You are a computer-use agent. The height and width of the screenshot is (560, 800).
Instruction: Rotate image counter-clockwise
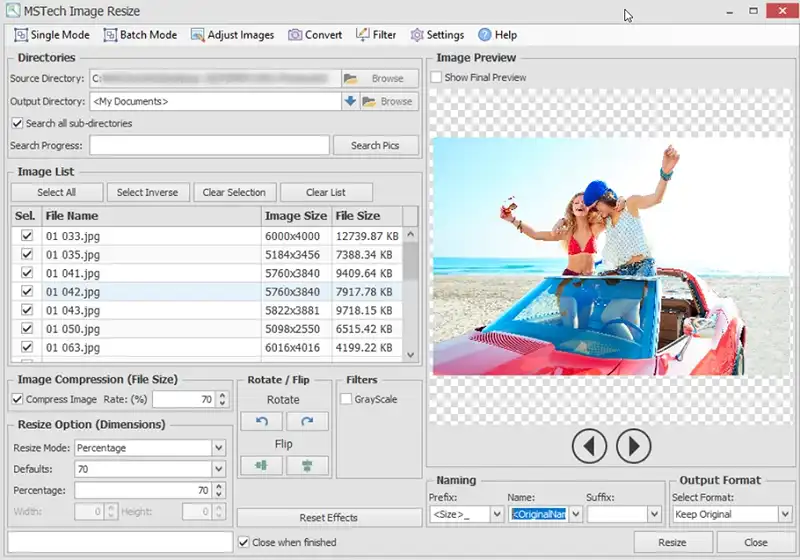(261, 422)
